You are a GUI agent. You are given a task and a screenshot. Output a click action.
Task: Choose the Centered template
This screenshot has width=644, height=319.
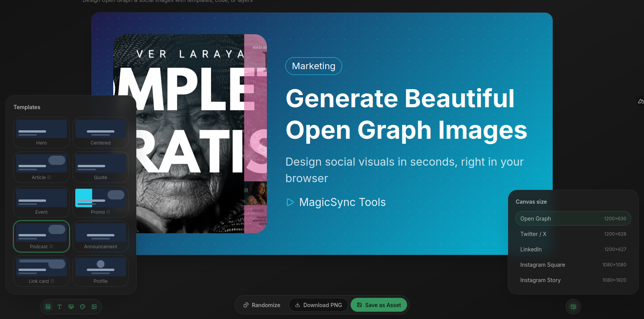101,133
